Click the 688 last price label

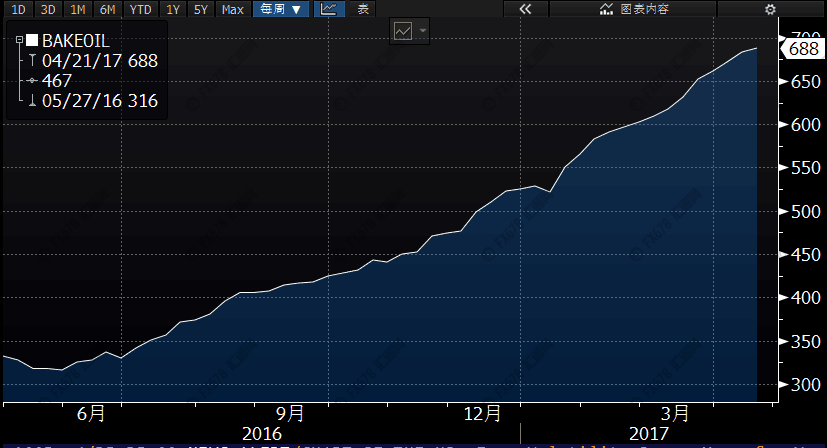pos(804,50)
